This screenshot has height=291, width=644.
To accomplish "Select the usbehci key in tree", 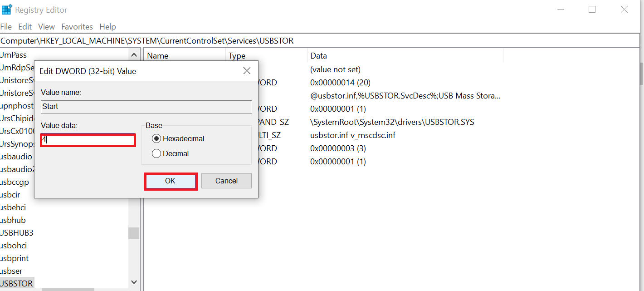I will click(13, 207).
